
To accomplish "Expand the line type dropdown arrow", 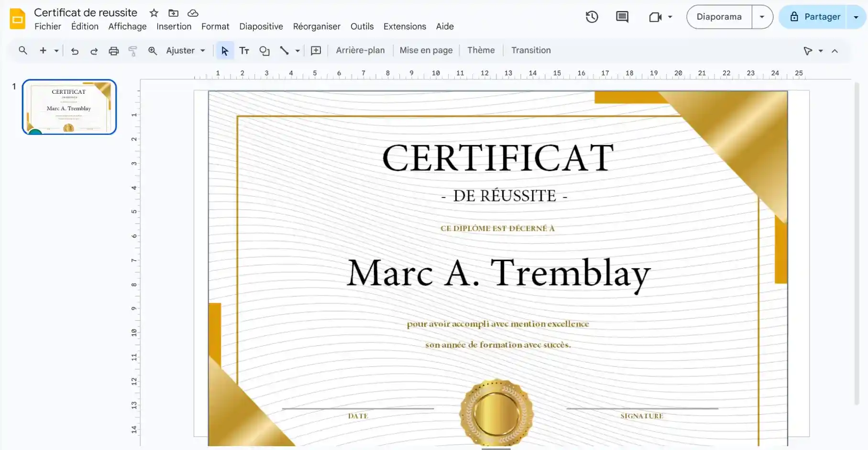I will (297, 51).
